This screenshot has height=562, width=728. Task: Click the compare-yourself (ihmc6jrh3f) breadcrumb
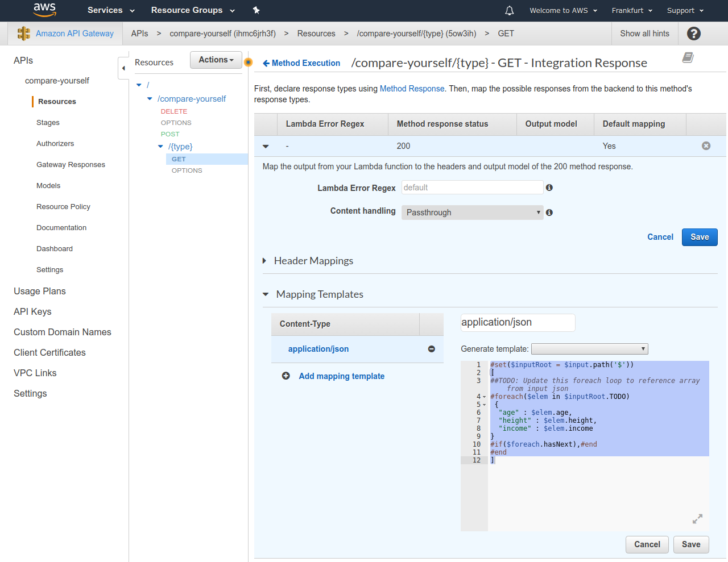tap(223, 34)
